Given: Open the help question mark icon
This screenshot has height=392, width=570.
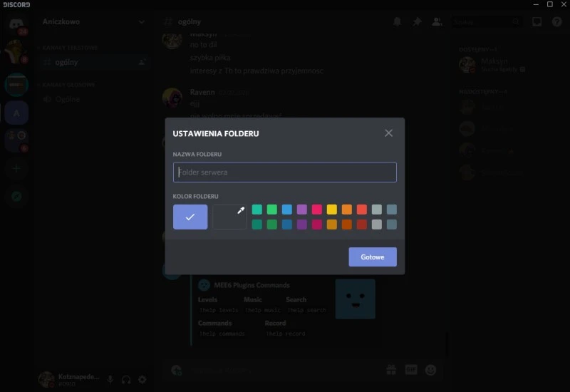Looking at the screenshot, I should tap(556, 22).
